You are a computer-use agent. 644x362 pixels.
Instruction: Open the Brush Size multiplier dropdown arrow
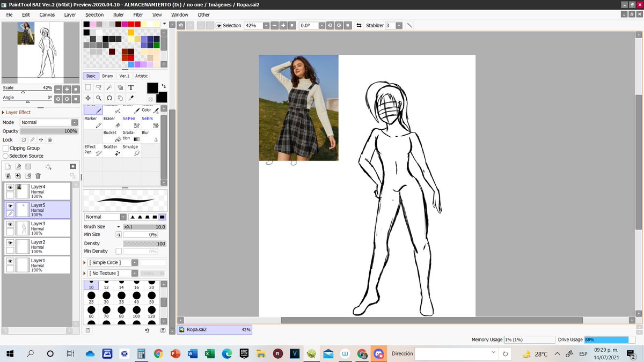(x=119, y=227)
